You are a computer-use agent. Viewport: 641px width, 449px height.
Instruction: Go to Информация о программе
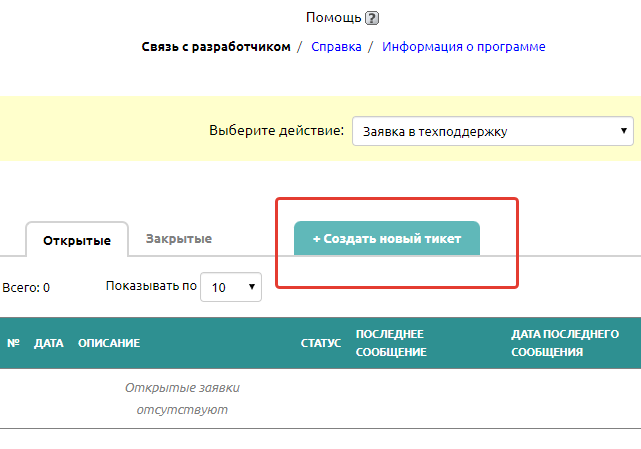pyautogui.click(x=464, y=46)
